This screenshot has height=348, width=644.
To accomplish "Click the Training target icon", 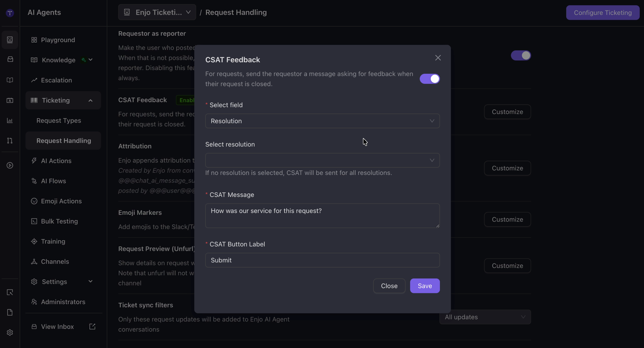I will point(34,241).
